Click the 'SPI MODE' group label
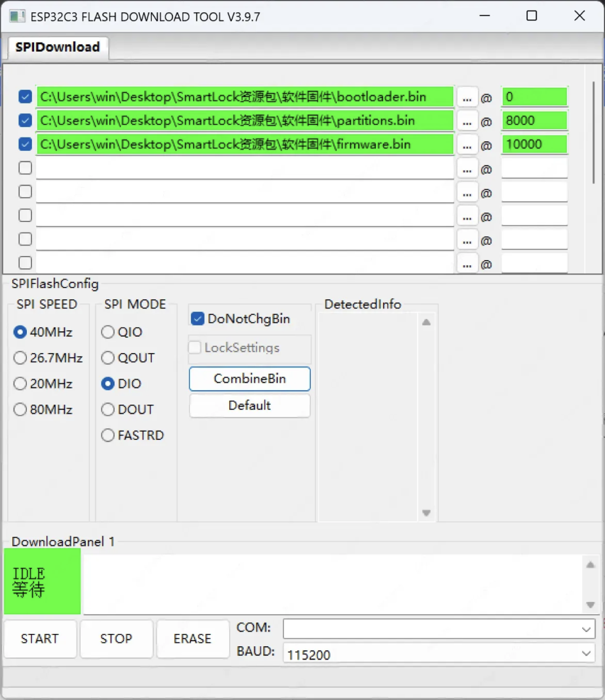 135,304
